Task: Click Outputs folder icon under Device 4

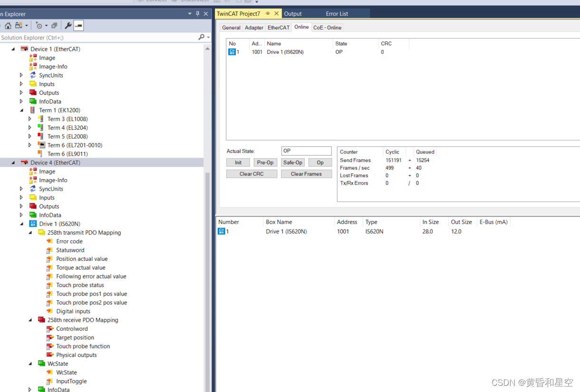Action: pyautogui.click(x=33, y=206)
